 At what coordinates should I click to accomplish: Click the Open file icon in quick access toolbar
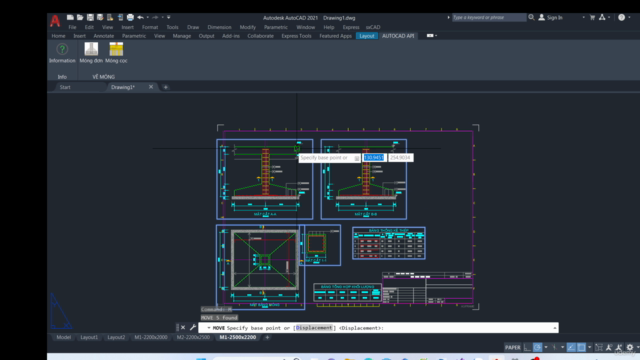click(80, 18)
